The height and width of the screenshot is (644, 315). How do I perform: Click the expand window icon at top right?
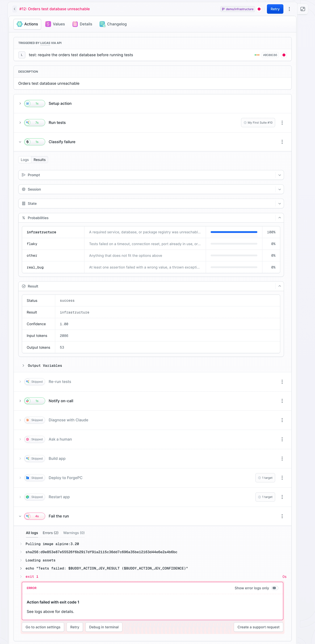(303, 9)
